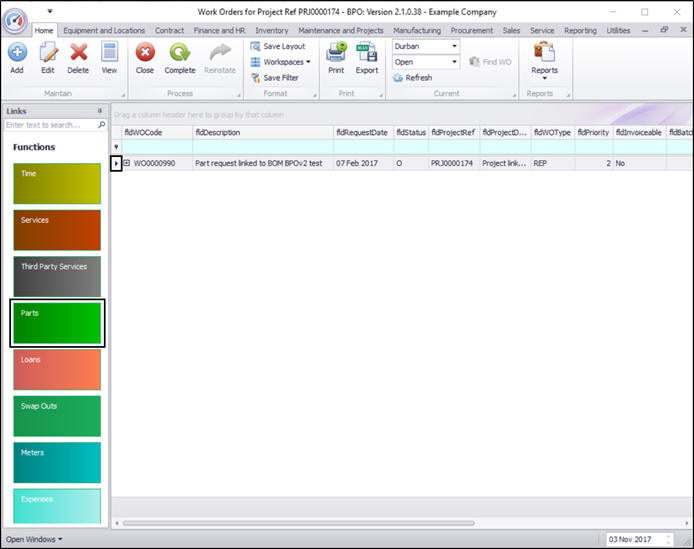This screenshot has width=694, height=549.
Task: Click the Links search text field
Action: coord(51,125)
